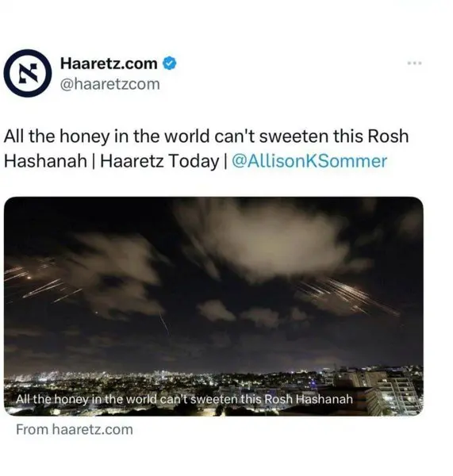
Task: Open the @haaretzcom handle
Action: pyautogui.click(x=110, y=84)
